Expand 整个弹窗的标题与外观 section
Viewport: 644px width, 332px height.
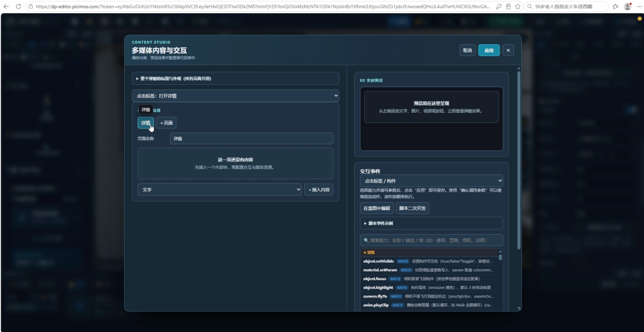[x=236, y=78]
